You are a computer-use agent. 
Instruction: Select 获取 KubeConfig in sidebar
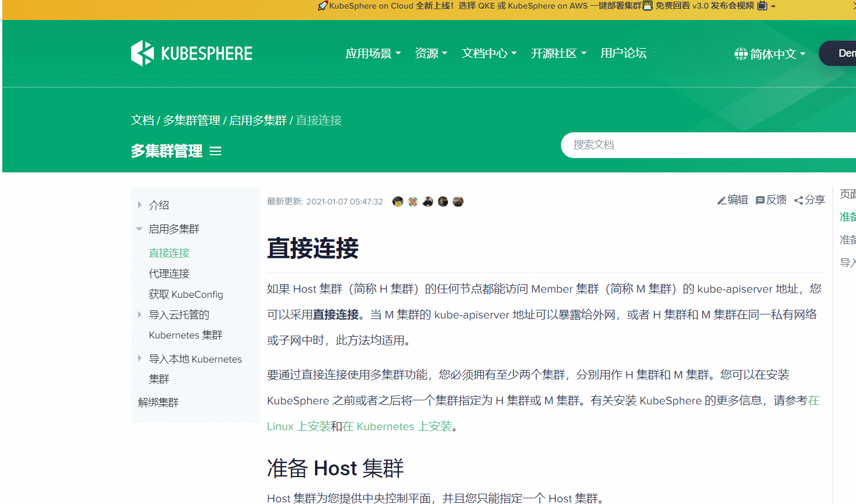coord(186,294)
